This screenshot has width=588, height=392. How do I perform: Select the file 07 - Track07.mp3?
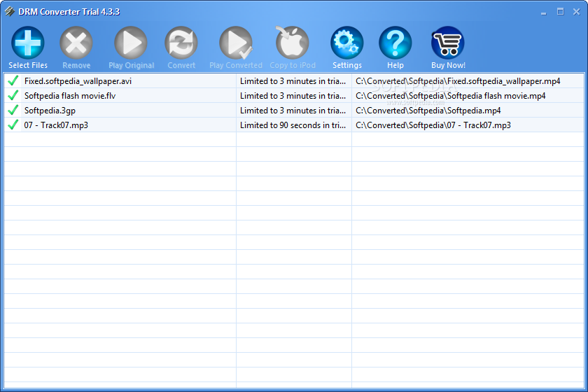pyautogui.click(x=56, y=125)
